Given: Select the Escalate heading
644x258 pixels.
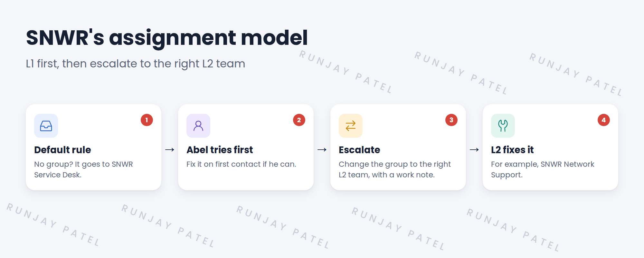Looking at the screenshot, I should 359,150.
